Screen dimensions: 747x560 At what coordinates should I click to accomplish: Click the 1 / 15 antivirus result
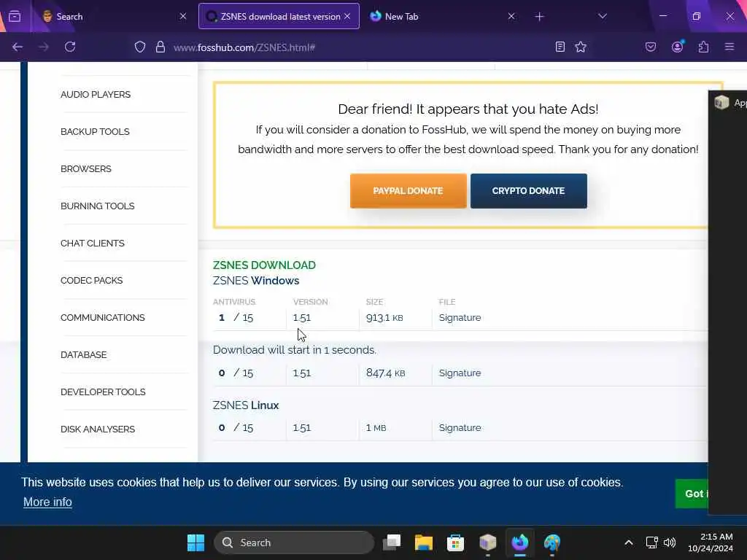tap(236, 318)
